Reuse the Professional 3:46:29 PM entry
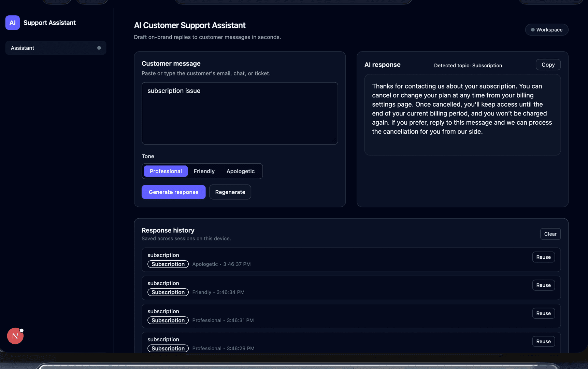Image resolution: width=588 pixels, height=369 pixels. (x=544, y=341)
